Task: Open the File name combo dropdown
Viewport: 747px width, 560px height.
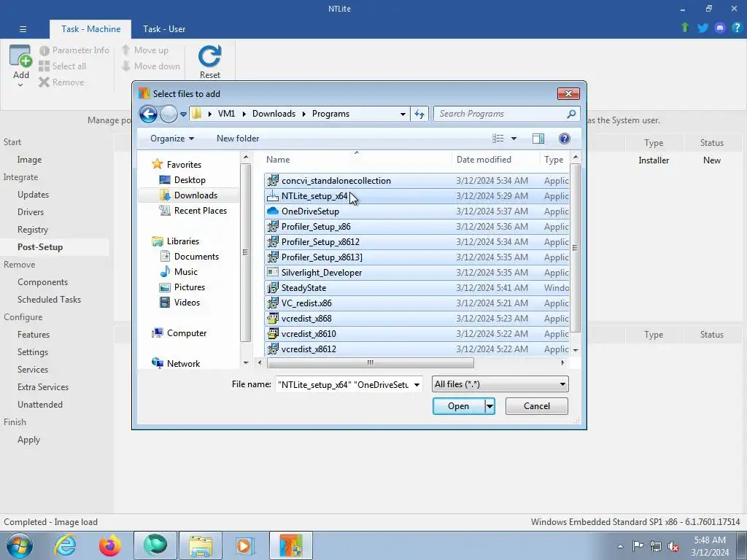Action: tap(417, 385)
